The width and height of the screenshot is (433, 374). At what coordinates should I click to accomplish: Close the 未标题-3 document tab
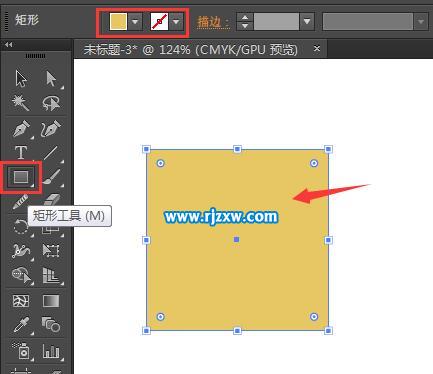pyautogui.click(x=317, y=49)
